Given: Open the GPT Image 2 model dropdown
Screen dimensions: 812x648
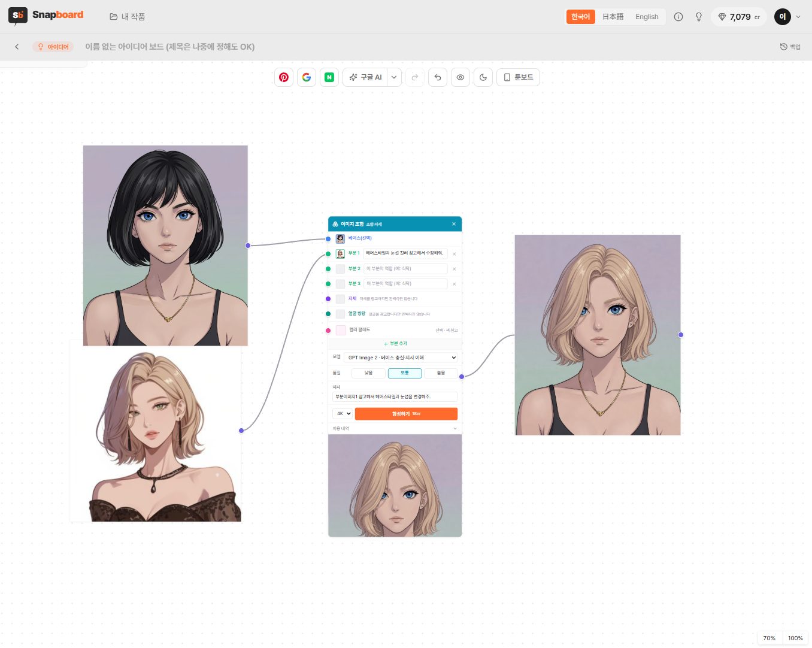Looking at the screenshot, I should click(x=401, y=358).
